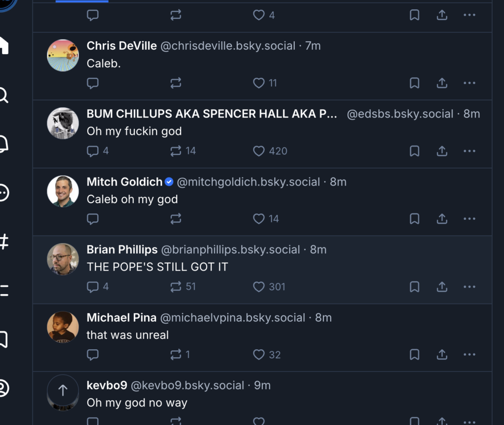504x425 pixels.
Task: Click Mitch Goldich's profile avatar
Action: coord(63,191)
